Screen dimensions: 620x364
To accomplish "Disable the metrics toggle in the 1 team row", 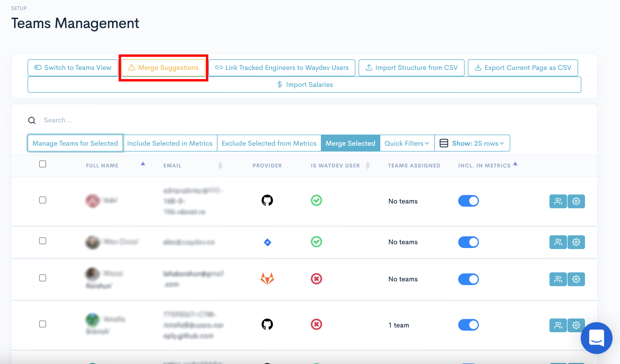I will point(468,325).
